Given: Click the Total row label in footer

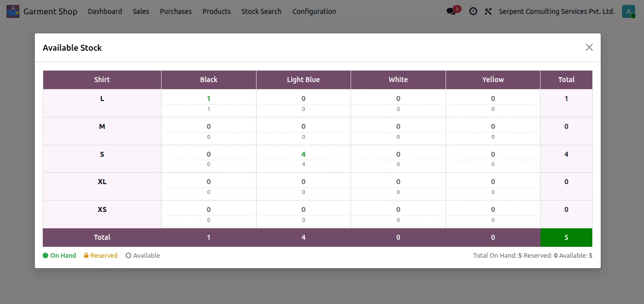Looking at the screenshot, I should coord(102,237).
